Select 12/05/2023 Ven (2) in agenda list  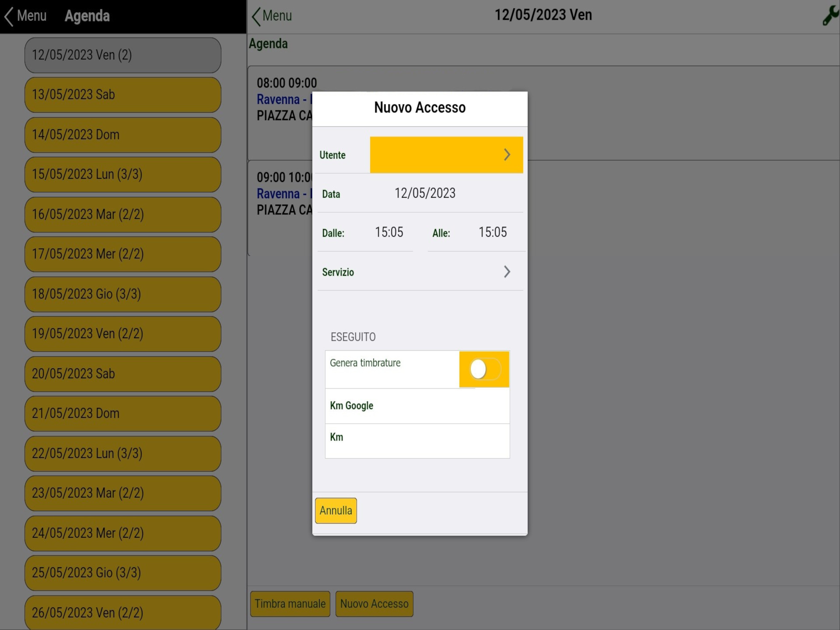coord(123,55)
